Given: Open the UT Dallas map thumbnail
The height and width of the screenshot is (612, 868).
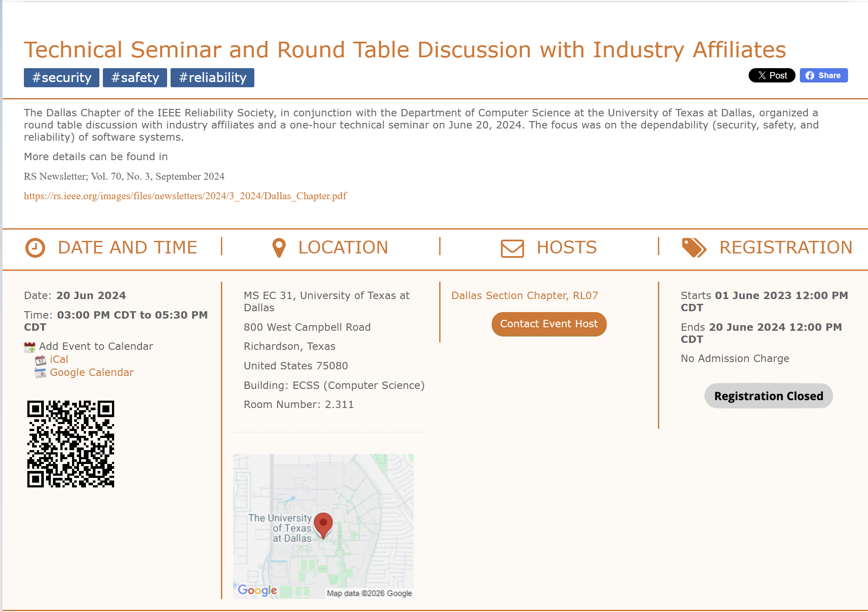Looking at the screenshot, I should pyautogui.click(x=323, y=526).
